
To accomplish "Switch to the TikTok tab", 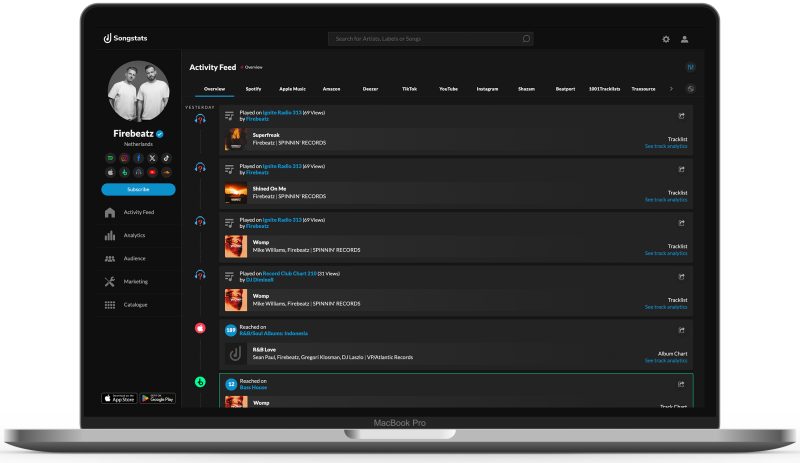I will point(409,89).
